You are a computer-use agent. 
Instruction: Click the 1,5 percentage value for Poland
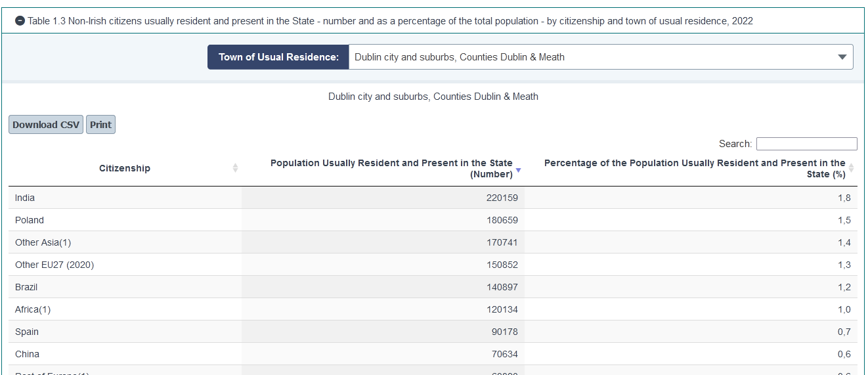click(x=844, y=220)
